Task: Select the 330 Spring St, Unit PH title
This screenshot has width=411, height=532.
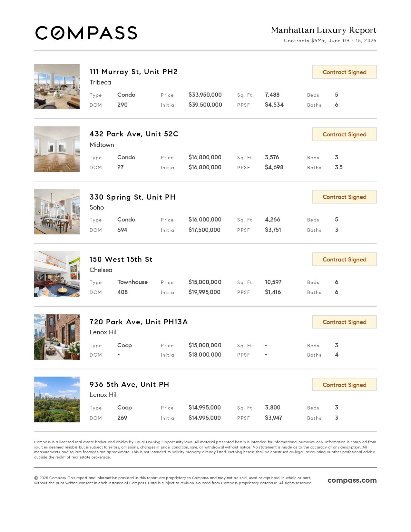Action: [x=132, y=197]
